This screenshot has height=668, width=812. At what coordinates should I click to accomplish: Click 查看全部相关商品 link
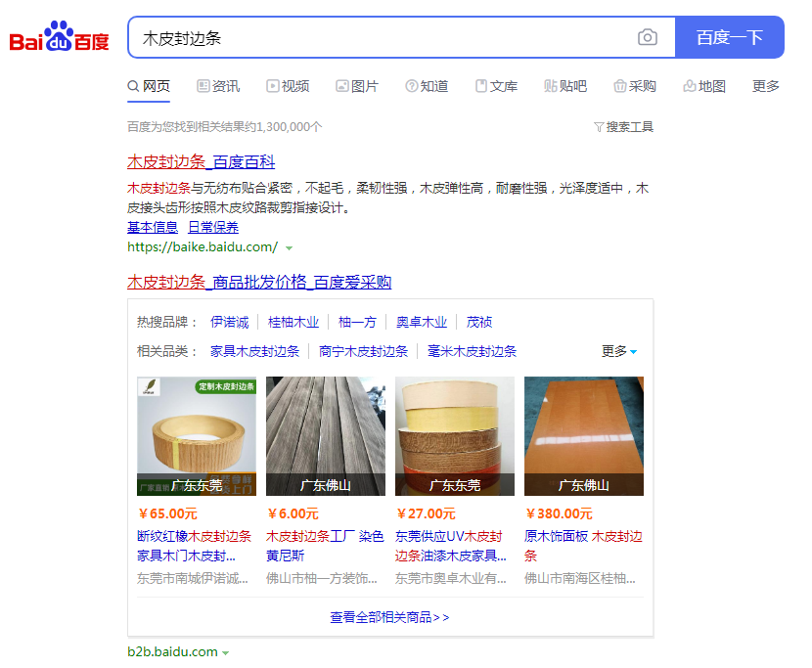(x=389, y=617)
